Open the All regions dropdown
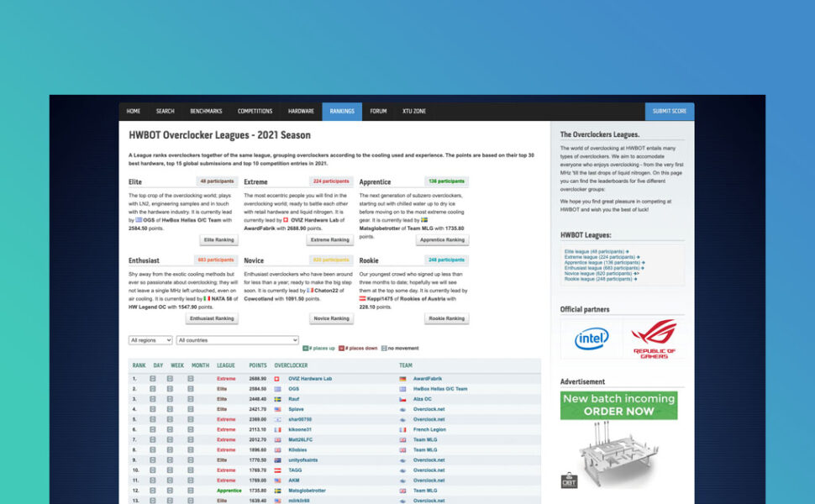Image resolution: width=815 pixels, height=504 pixels. pos(150,340)
